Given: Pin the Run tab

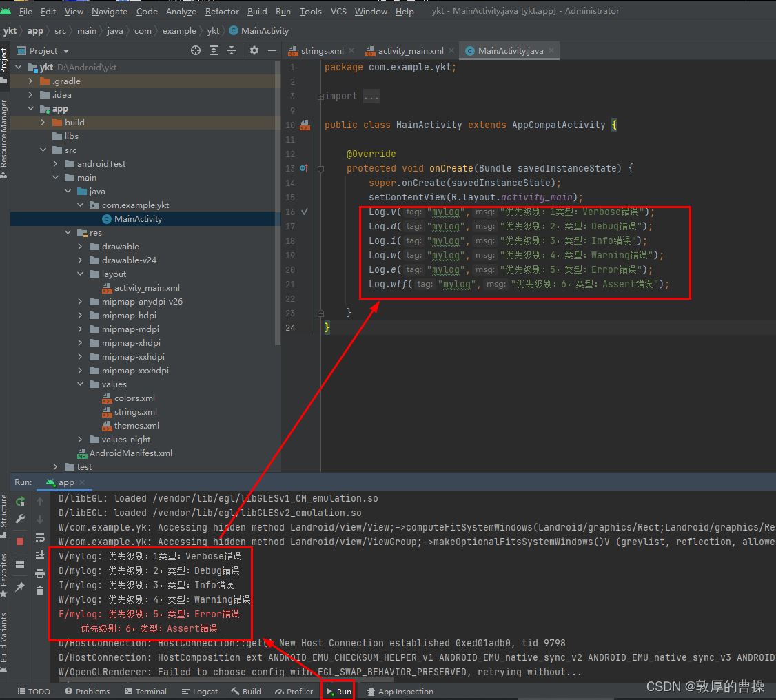Looking at the screenshot, I should [20, 587].
